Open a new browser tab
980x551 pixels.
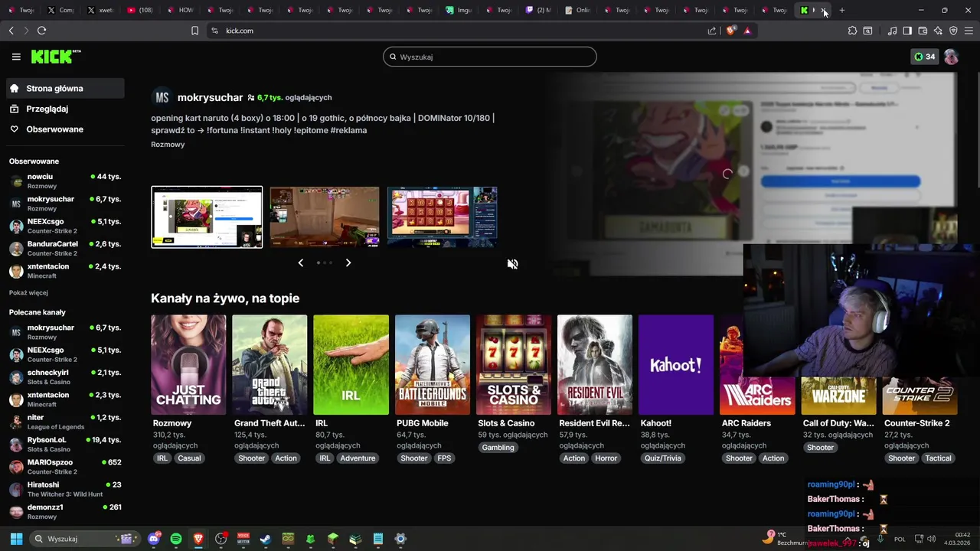(x=842, y=10)
